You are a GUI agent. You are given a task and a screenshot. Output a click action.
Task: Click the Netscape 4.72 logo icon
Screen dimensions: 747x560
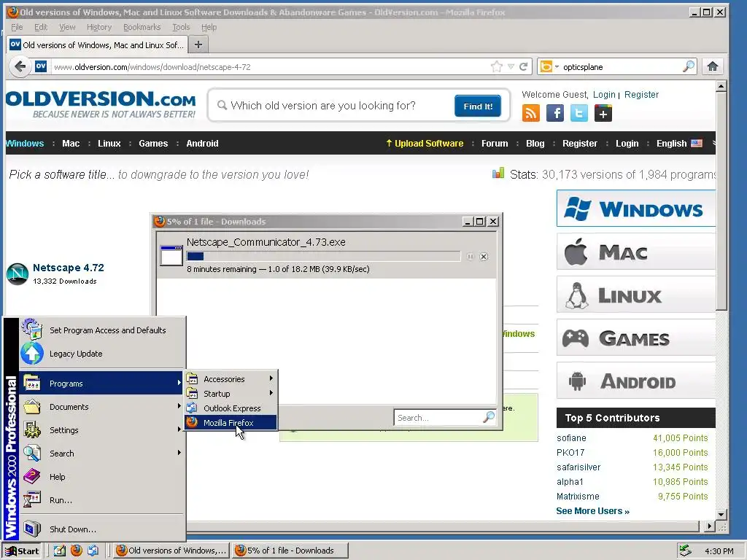pyautogui.click(x=18, y=274)
